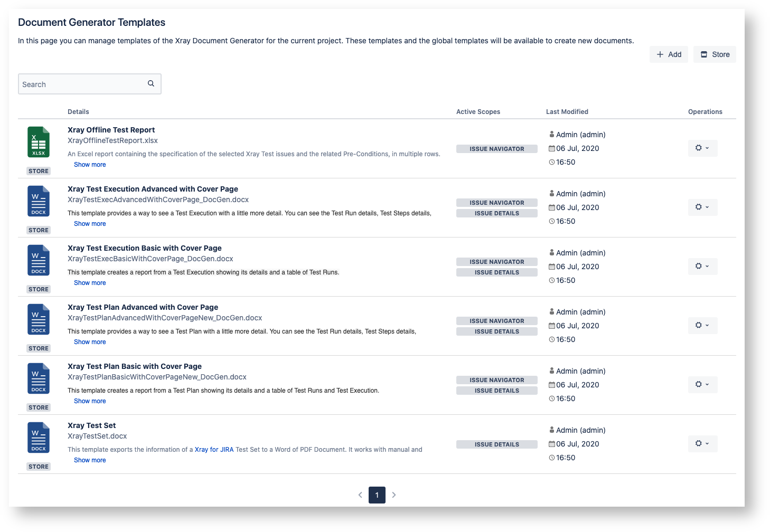The height and width of the screenshot is (532, 770).
Task: Click filename XrayTestPlanBasicWithCoverPageNew_DocGen.docx
Action: pos(157,377)
